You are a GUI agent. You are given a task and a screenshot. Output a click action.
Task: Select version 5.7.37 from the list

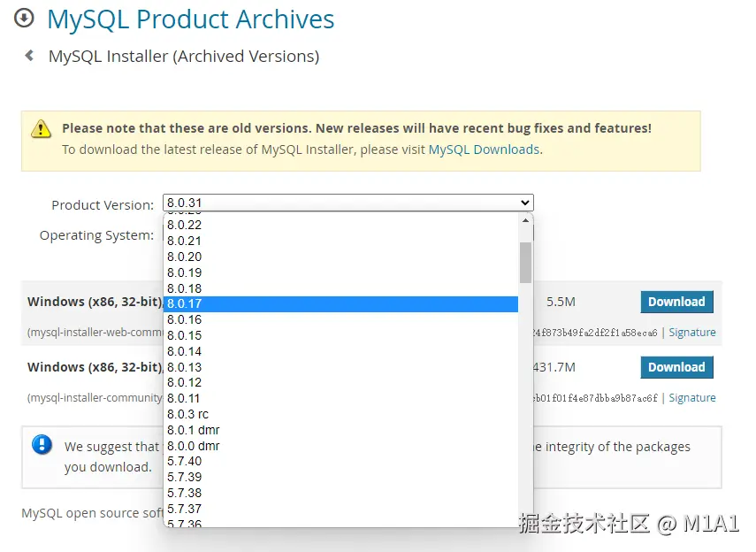[341, 509]
